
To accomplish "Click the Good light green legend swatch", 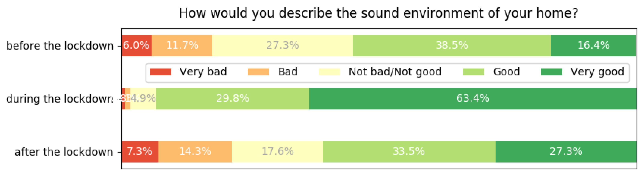I will point(473,72).
